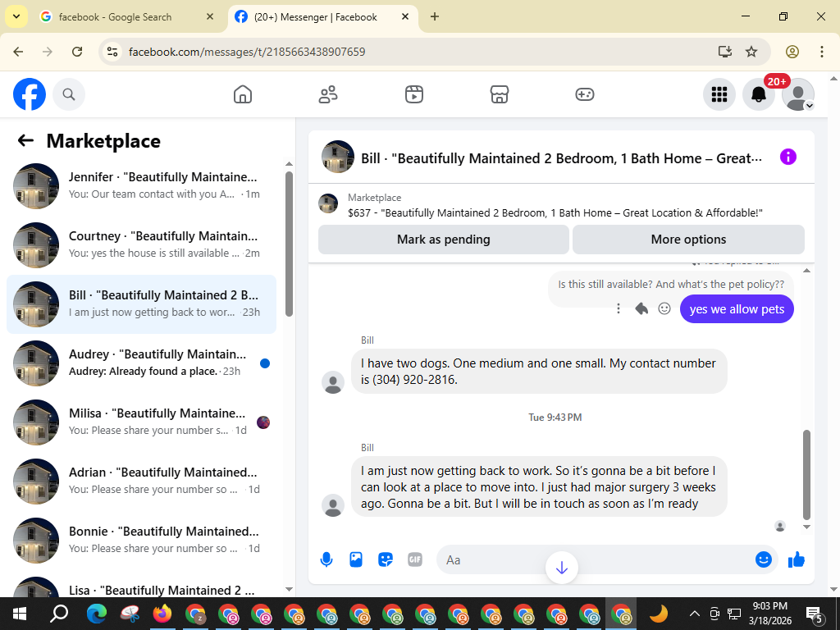Open the Facebook search magnifier

[69, 95]
